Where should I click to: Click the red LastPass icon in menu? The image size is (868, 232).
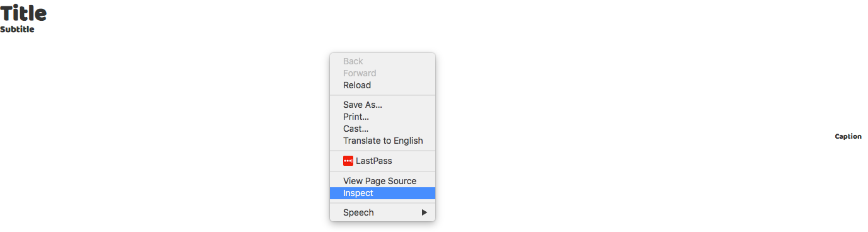click(348, 161)
